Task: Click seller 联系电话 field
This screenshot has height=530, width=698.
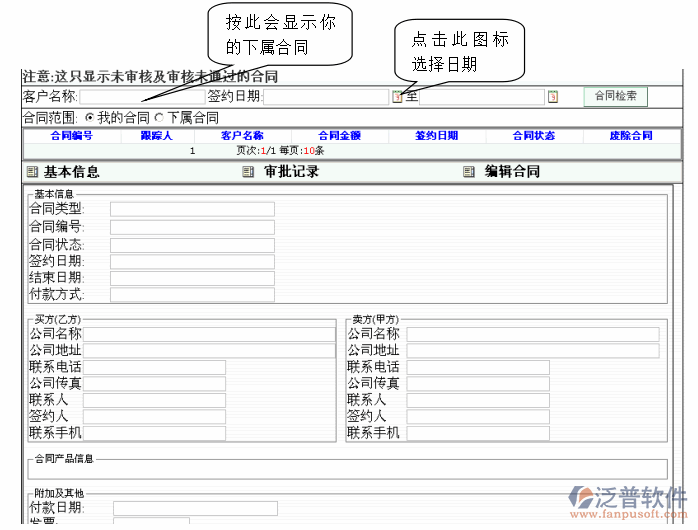Action: 478,368
